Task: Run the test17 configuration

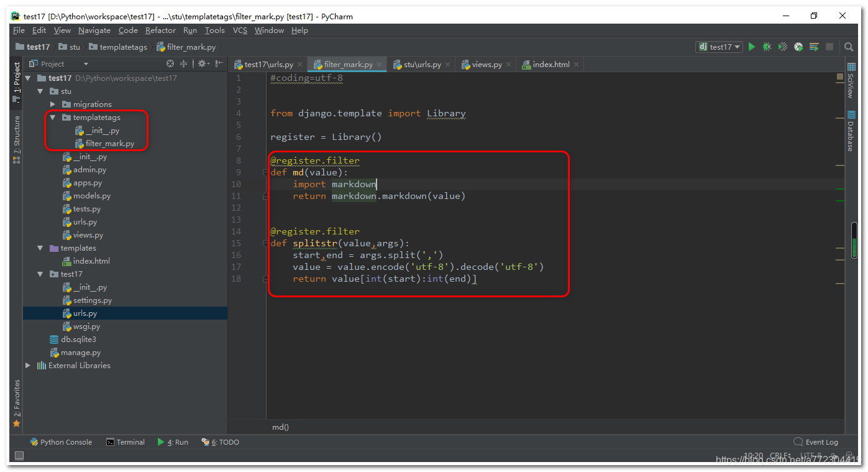Action: point(752,47)
